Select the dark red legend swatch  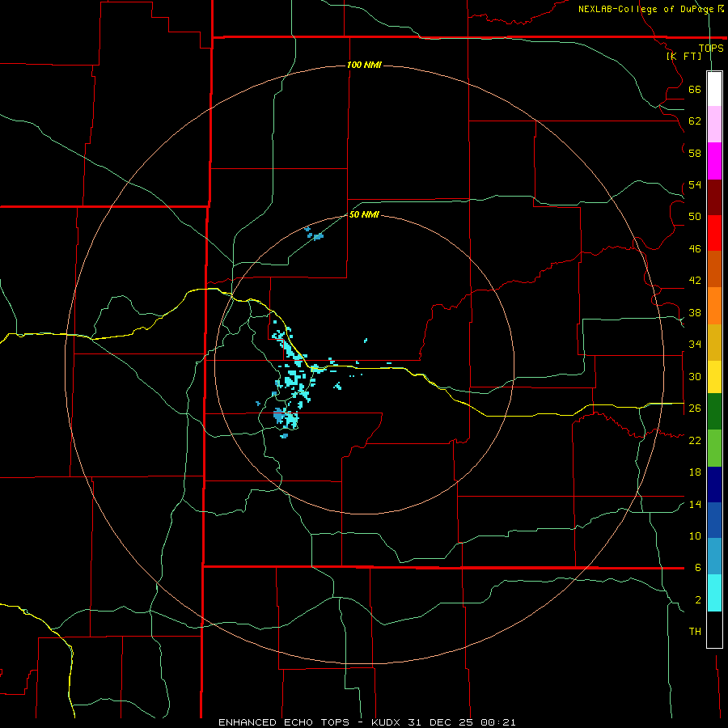pos(714,197)
